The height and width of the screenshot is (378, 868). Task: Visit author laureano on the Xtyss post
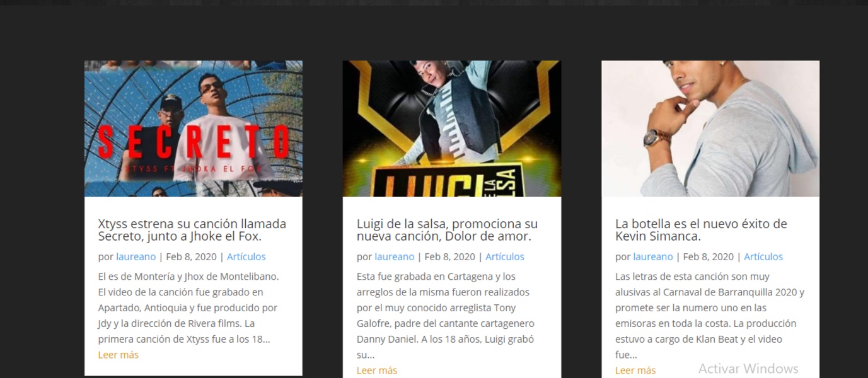coord(136,256)
